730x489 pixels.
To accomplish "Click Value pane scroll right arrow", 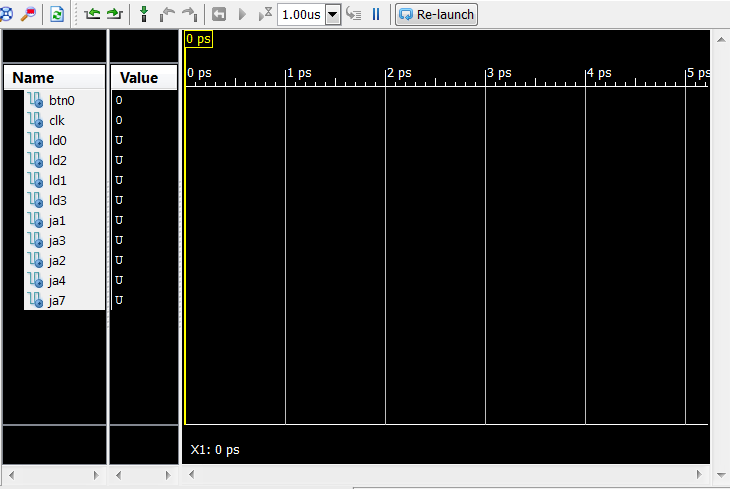I will [168, 475].
